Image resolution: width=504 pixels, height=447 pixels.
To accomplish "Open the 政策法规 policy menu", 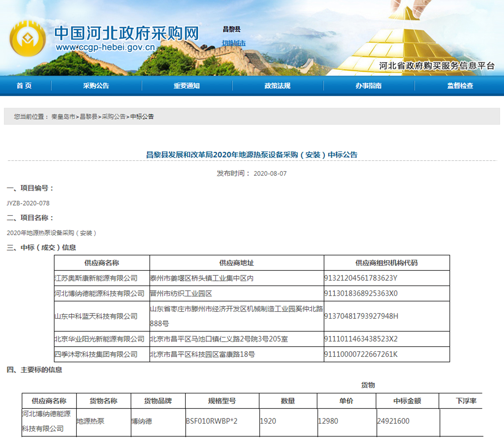I will [277, 86].
